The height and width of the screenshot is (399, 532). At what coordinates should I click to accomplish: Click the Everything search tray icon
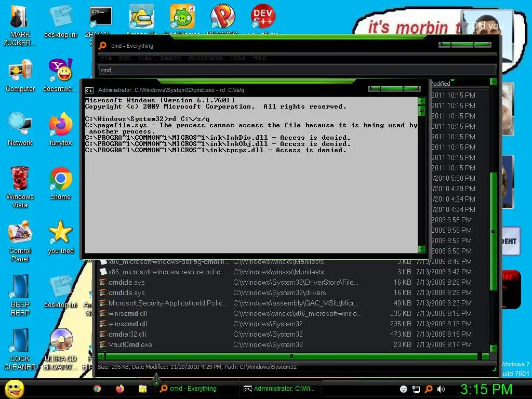(x=429, y=389)
